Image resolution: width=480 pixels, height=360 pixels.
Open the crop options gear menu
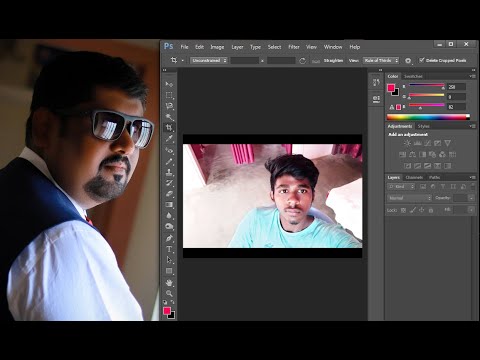tap(408, 60)
